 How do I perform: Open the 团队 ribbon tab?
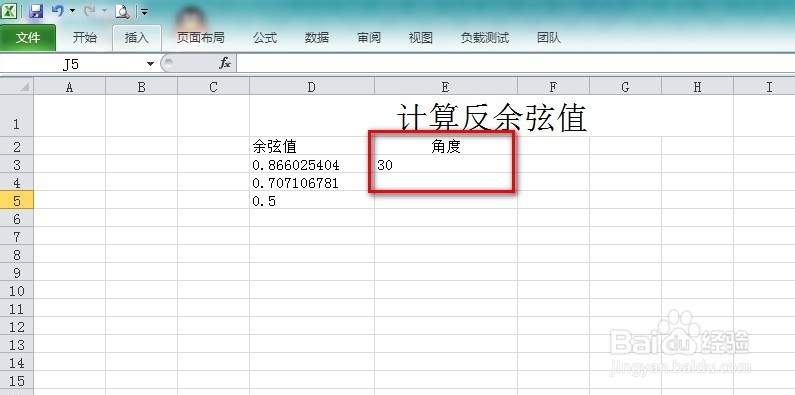coord(549,38)
